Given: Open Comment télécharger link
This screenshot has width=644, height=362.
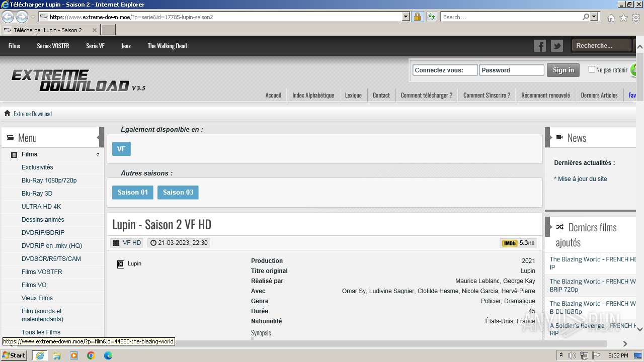Looking at the screenshot, I should (426, 95).
